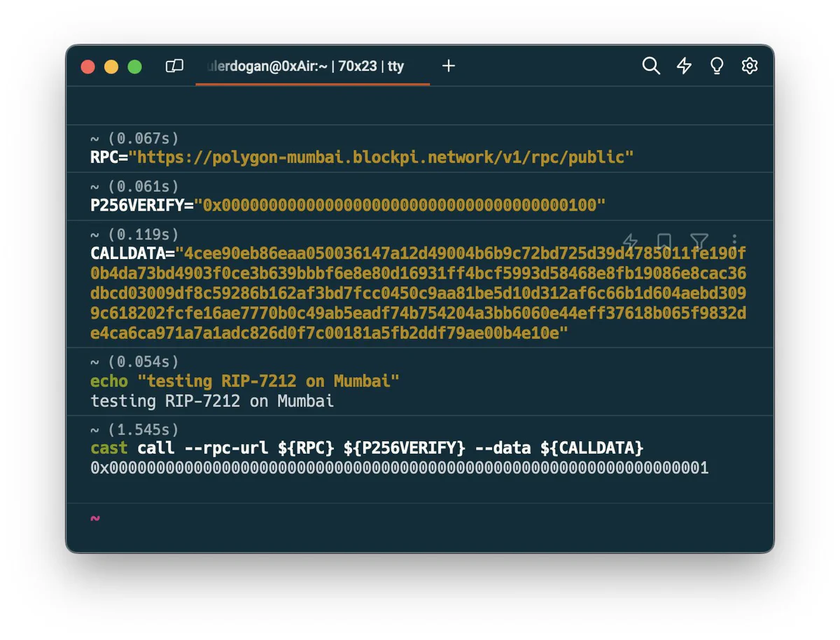The image size is (840, 640).
Task: Open the settings gear icon
Action: [x=750, y=66]
